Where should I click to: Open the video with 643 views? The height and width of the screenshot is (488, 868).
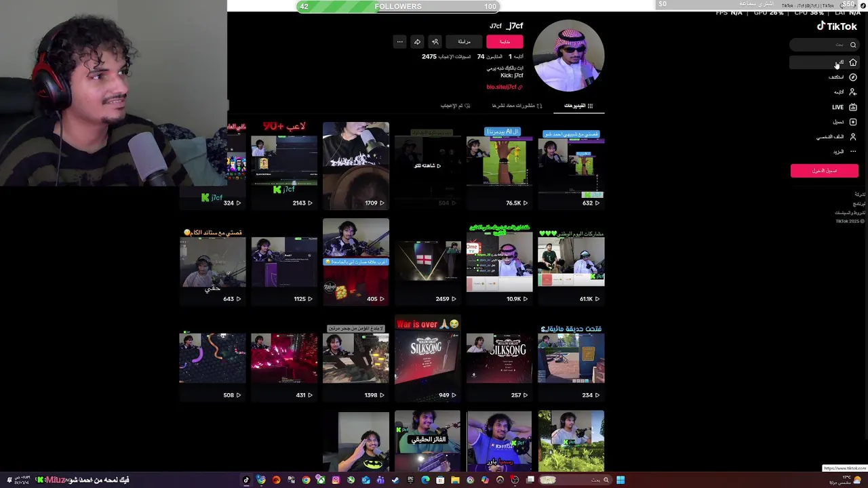click(212, 262)
